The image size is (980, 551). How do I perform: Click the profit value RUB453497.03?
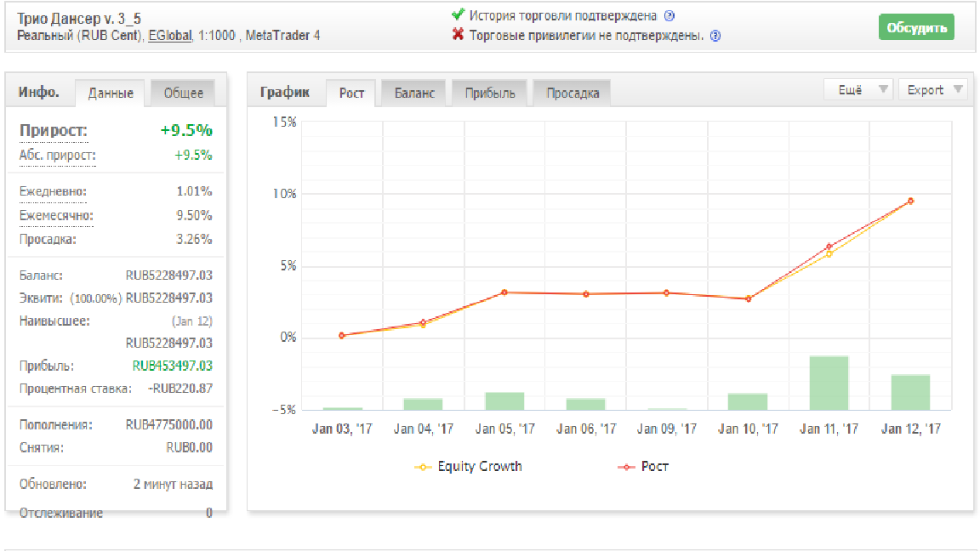click(173, 366)
